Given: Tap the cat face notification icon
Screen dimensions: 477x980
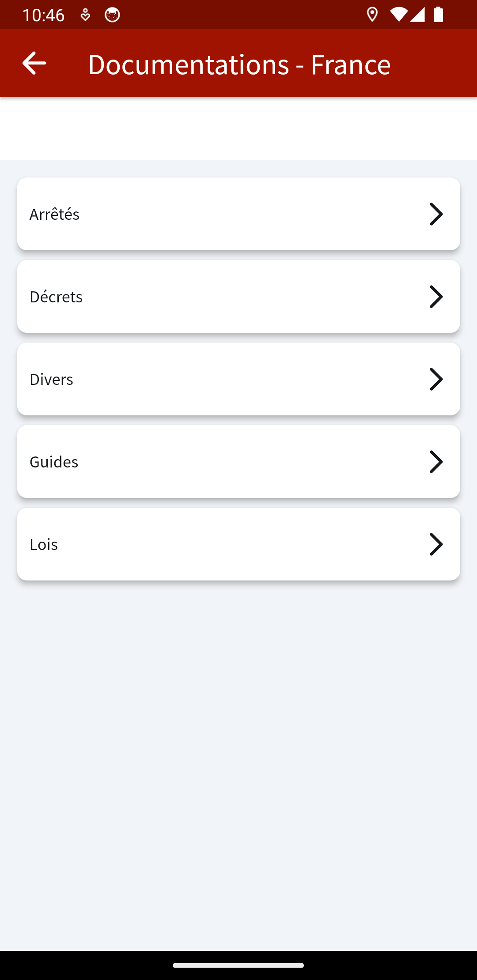Looking at the screenshot, I should tap(112, 15).
